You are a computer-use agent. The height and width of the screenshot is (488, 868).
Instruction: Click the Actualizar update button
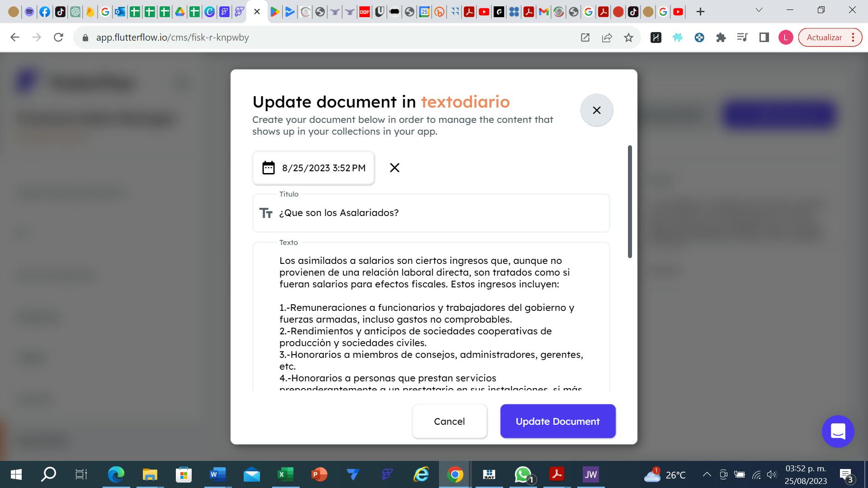pos(824,38)
